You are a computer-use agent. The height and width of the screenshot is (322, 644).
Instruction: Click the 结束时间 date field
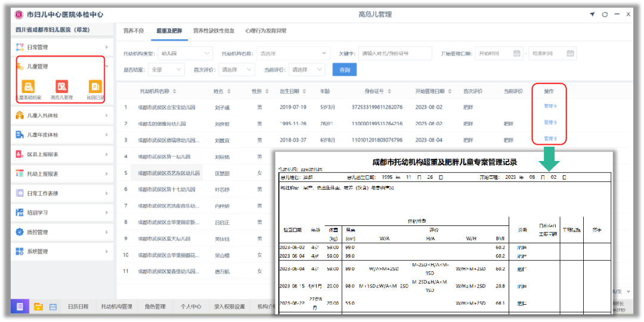552,54
